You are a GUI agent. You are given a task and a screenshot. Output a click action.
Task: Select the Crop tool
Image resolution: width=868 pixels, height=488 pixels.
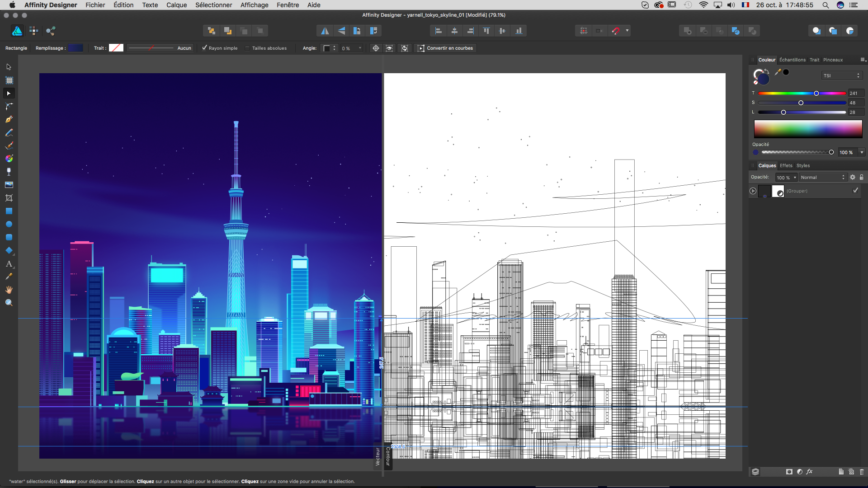tap(9, 198)
